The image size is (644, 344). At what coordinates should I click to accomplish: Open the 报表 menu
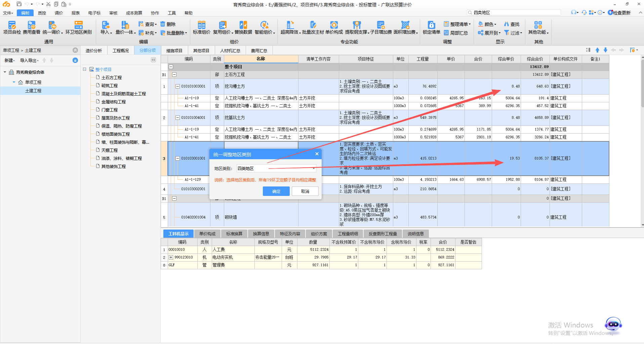click(x=76, y=13)
